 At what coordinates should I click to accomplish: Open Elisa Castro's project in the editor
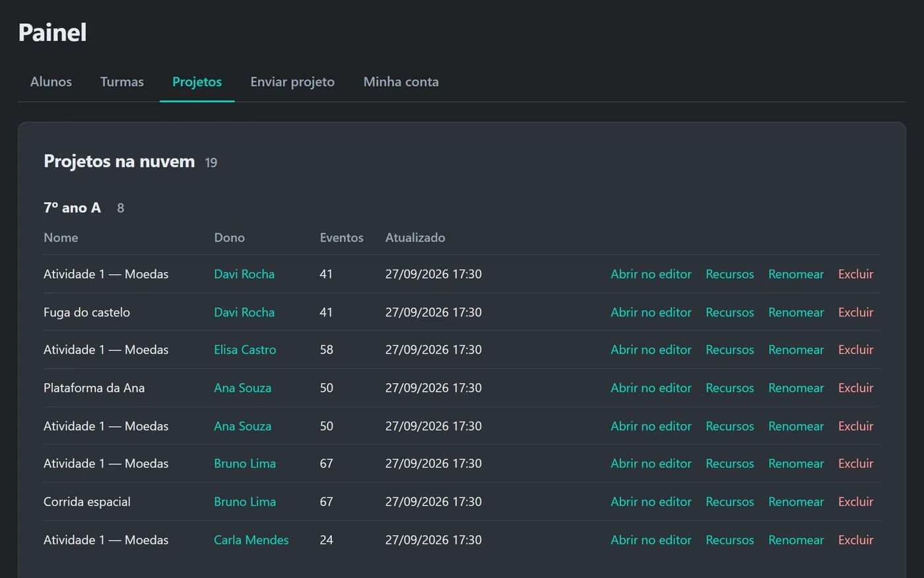[x=651, y=350]
